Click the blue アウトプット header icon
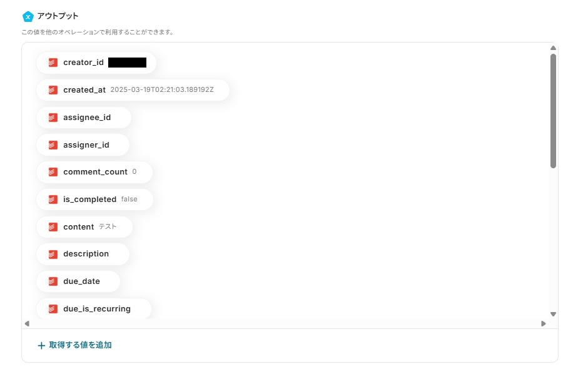This screenshot has height=374, width=588. (27, 16)
